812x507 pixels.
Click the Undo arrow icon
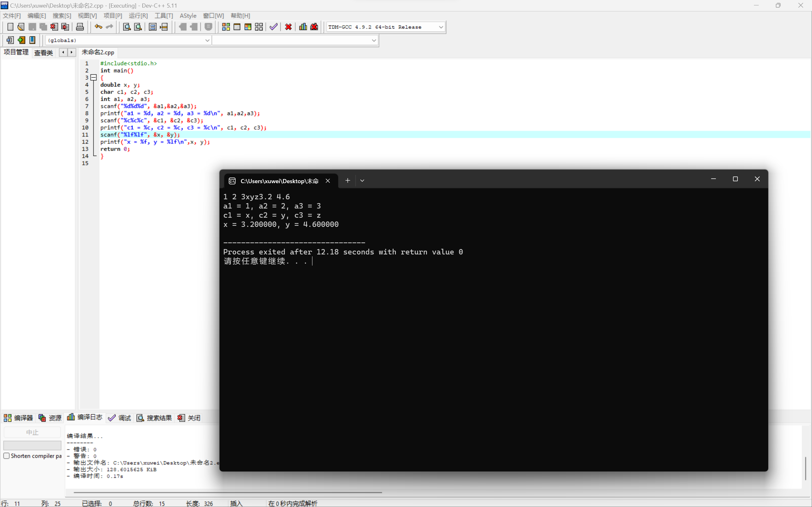[98, 27]
